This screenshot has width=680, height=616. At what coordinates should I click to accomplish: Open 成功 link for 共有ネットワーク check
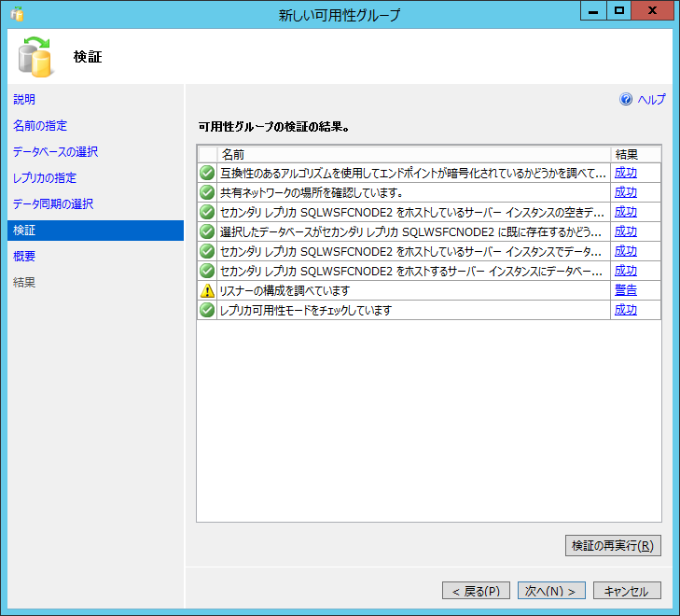point(625,192)
